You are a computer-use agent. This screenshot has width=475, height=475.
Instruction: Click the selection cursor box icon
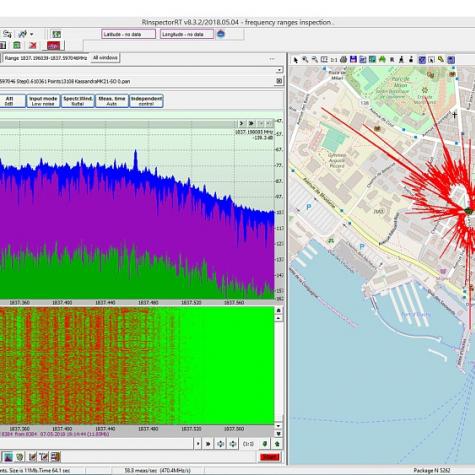tap(431, 60)
